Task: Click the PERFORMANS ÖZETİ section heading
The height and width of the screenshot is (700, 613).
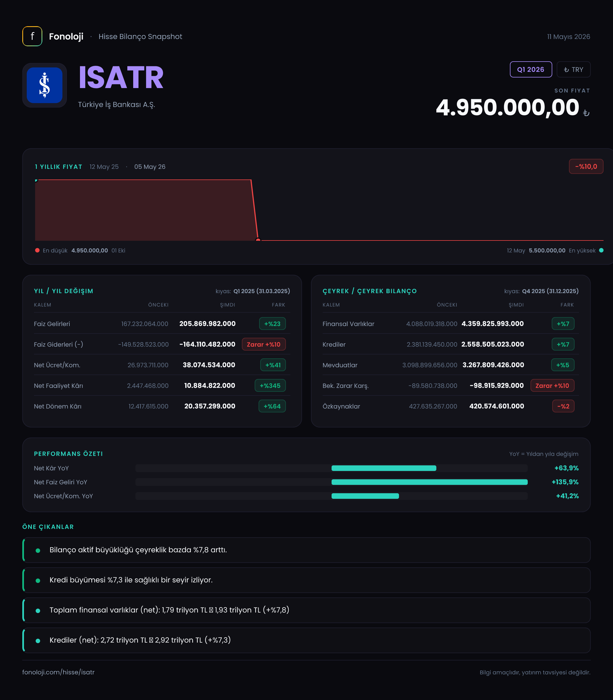Action: click(69, 454)
